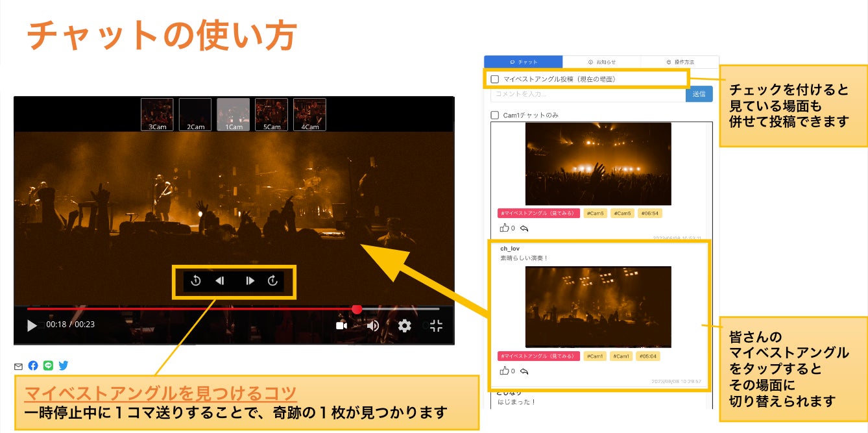This screenshot has width=868, height=433.
Task: Click the unplayed grey end of progress bar
Action: [x=402, y=308]
